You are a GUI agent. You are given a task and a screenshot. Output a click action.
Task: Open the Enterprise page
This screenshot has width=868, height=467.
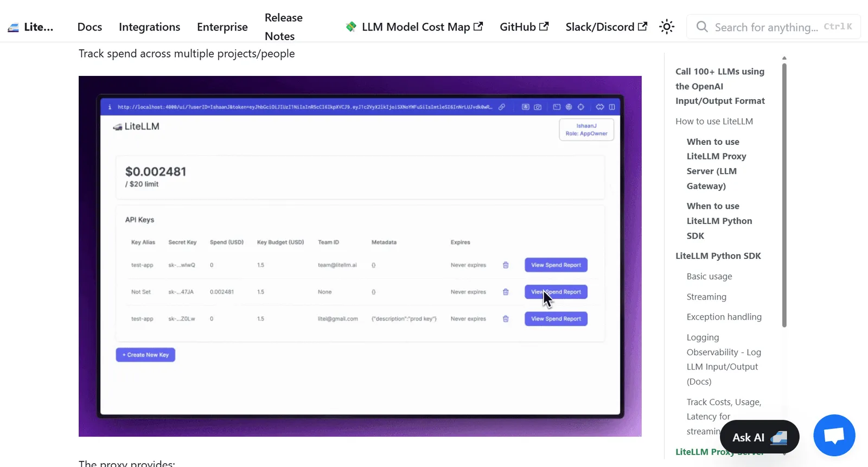[x=222, y=27]
